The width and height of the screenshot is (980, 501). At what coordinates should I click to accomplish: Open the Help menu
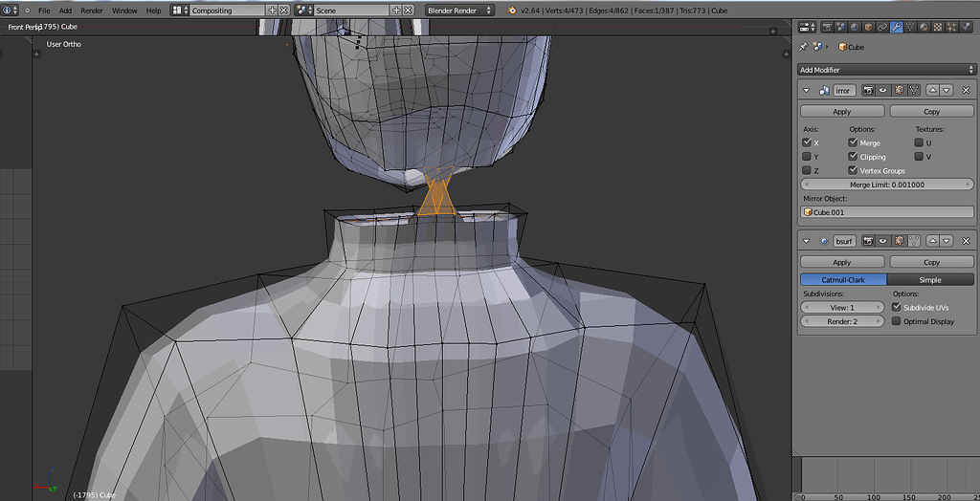pyautogui.click(x=153, y=11)
